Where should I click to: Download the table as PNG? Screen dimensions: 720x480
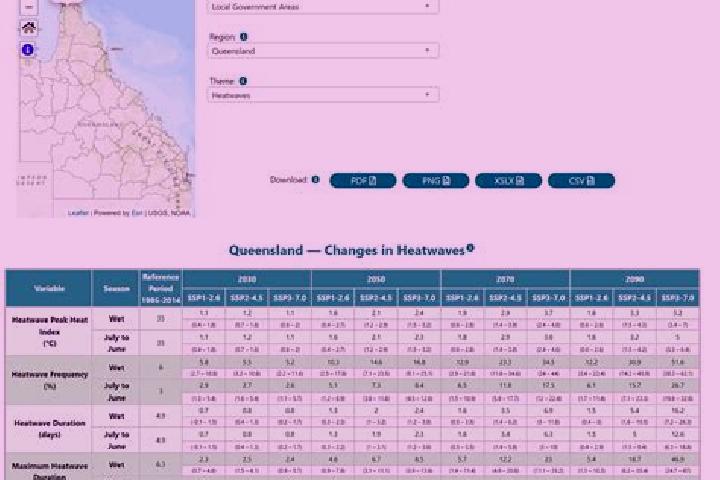point(436,181)
